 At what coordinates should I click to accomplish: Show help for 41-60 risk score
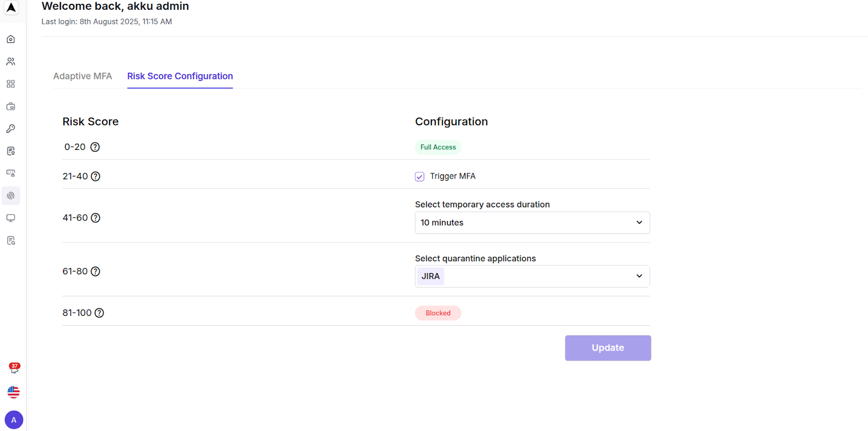95,218
